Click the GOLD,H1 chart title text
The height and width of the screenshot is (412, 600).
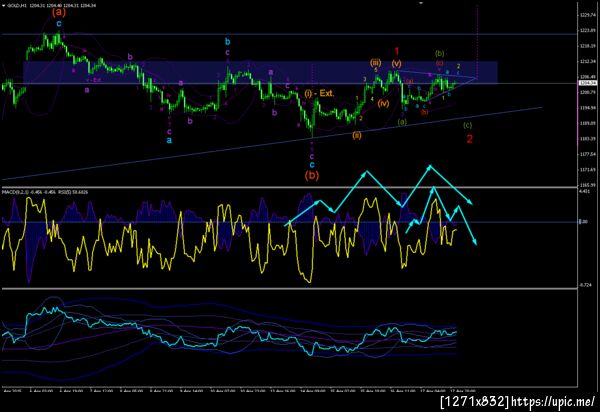pos(16,6)
